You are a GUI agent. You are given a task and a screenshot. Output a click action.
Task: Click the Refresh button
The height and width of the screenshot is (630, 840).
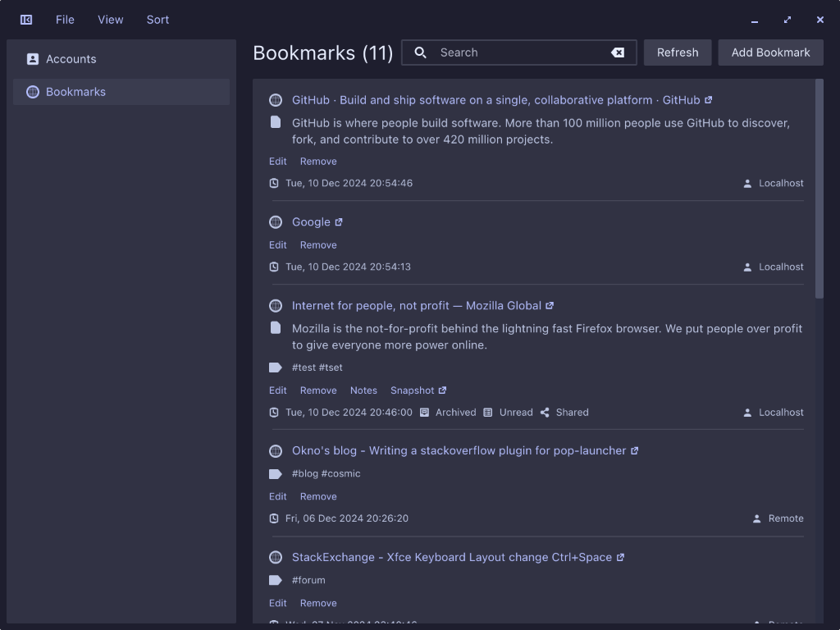pos(678,52)
